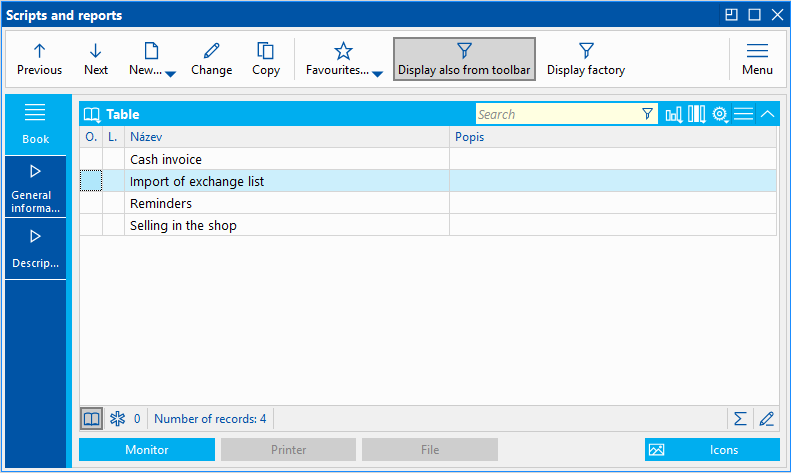Screen dimensions: 791x473
Task: Expand the Favourites dropdown arrow
Action: click(x=377, y=74)
